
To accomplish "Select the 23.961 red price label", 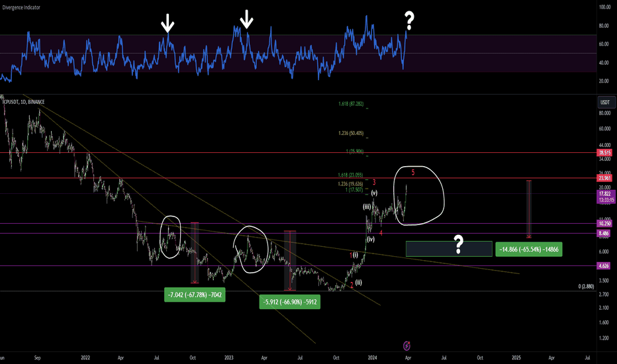I will 604,178.
